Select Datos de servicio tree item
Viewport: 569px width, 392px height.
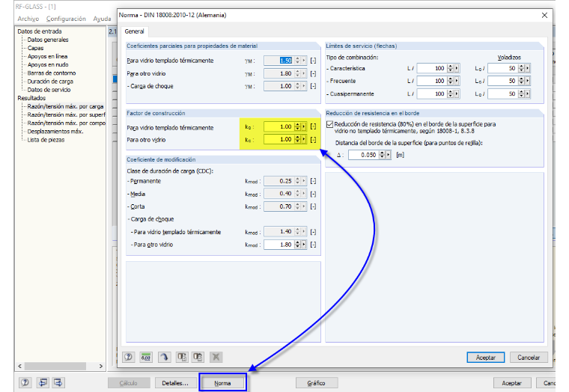49,90
